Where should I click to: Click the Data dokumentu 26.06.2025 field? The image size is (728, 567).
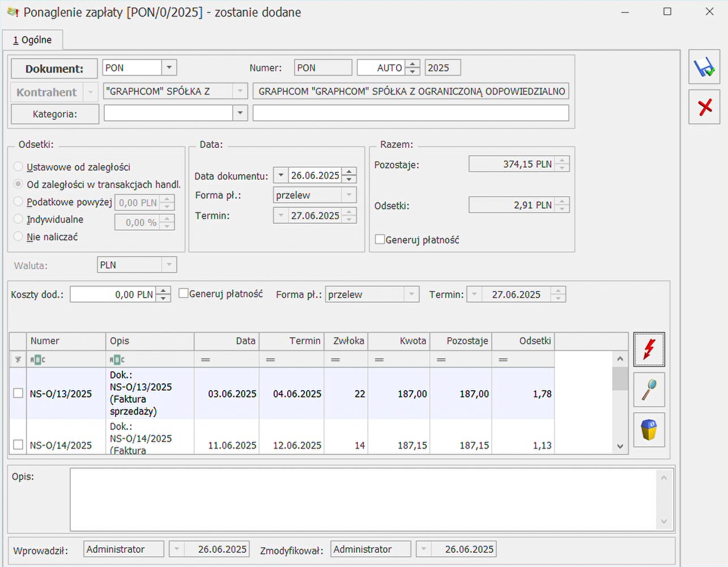315,175
